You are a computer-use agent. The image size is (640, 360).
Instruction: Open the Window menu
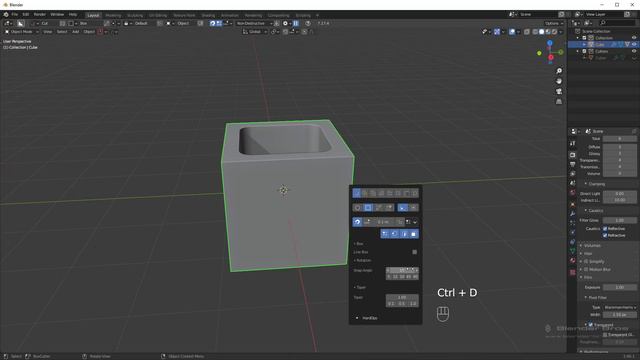click(x=57, y=14)
